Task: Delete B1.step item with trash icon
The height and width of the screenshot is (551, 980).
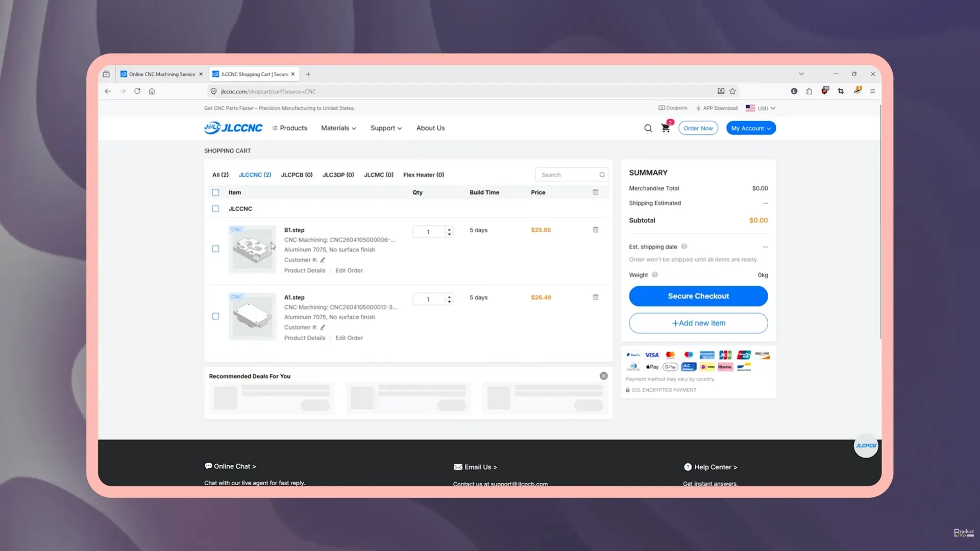Action: click(x=595, y=230)
